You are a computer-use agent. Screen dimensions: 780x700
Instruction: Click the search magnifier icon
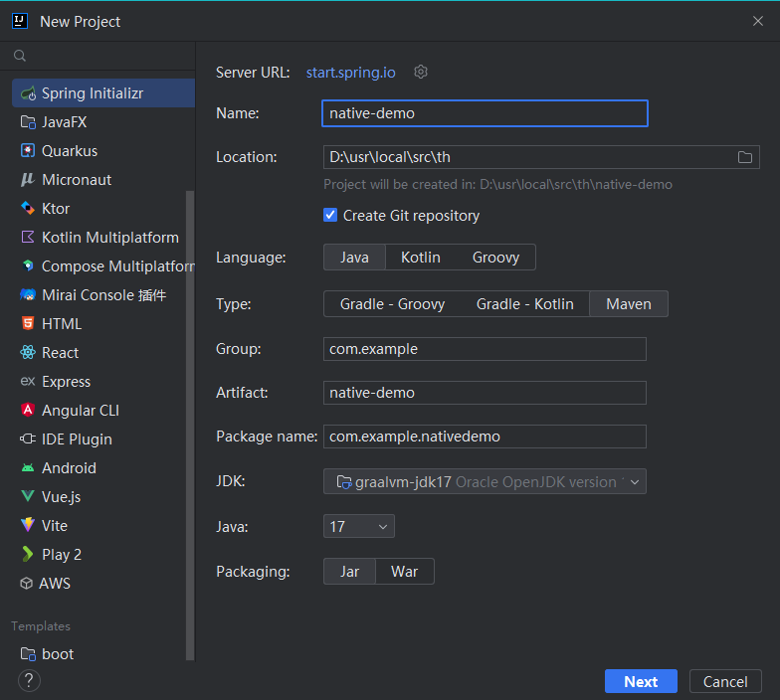(20, 56)
